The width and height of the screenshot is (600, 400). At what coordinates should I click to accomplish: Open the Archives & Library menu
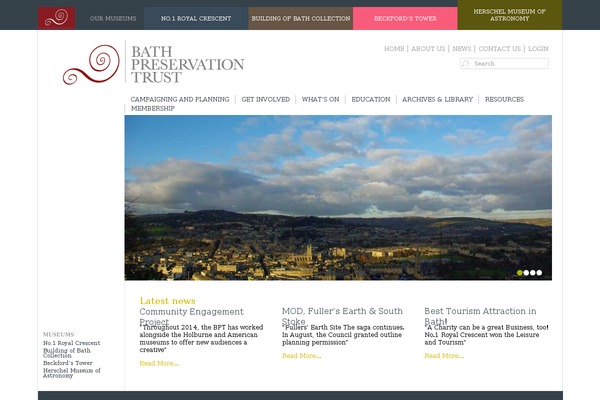pyautogui.click(x=437, y=100)
